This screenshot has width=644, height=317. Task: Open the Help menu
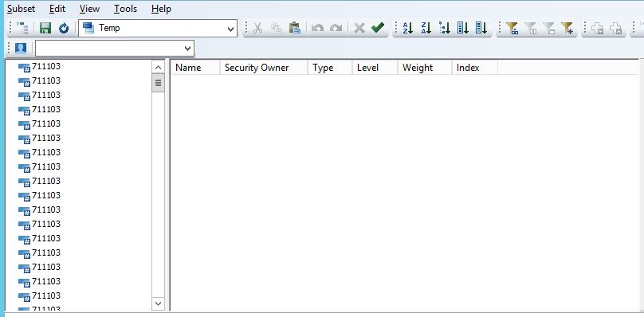(161, 9)
